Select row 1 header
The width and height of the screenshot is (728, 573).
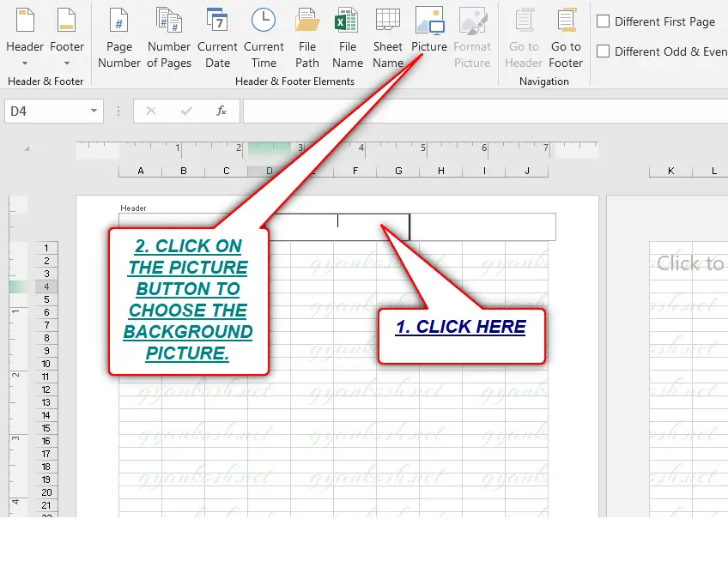46,248
